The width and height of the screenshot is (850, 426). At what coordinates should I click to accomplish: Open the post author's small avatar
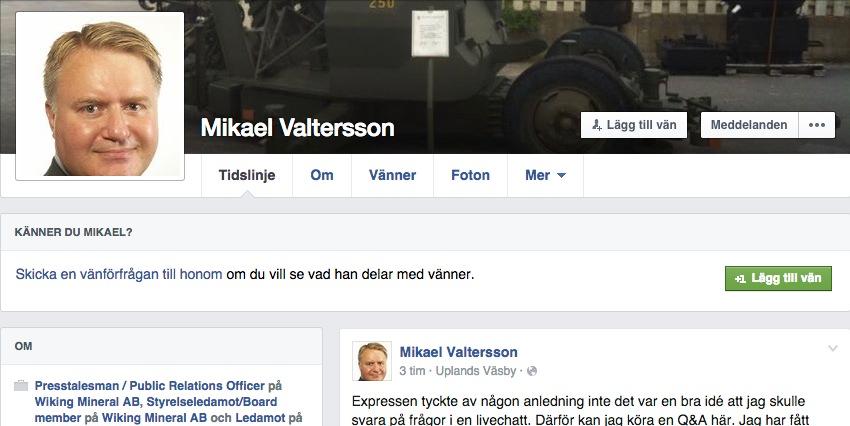tap(372, 361)
